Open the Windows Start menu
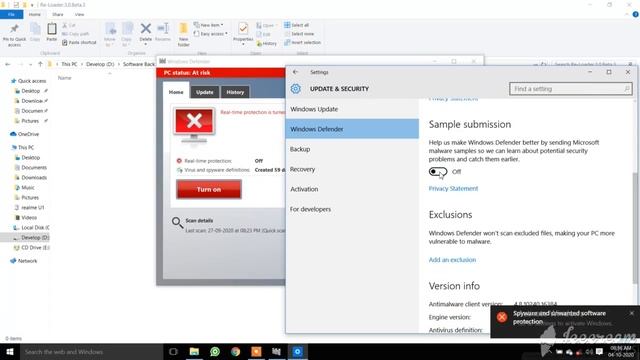640x360 pixels. tap(10, 351)
